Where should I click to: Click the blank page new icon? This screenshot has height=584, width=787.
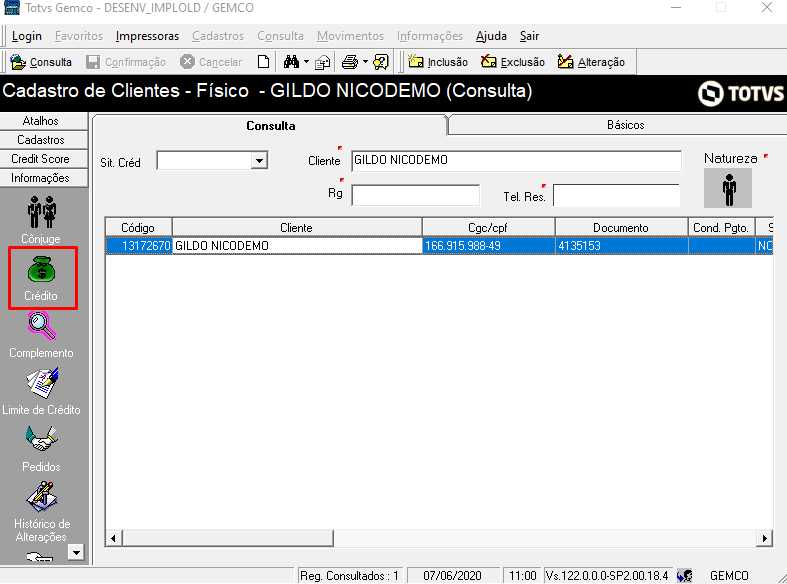[264, 62]
